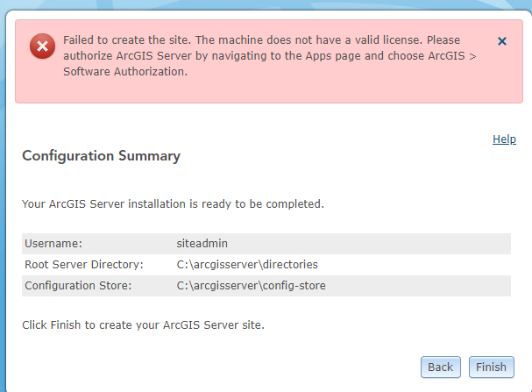Click Finish to create the site
532x392 pixels.
pos(492,367)
